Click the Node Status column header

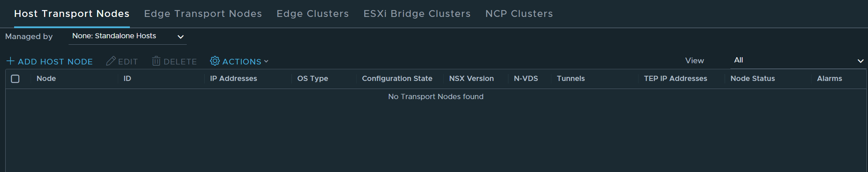pyautogui.click(x=753, y=79)
